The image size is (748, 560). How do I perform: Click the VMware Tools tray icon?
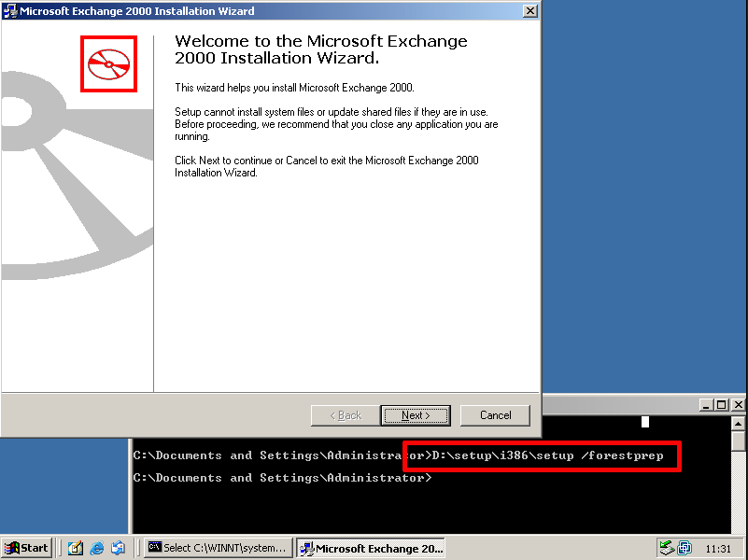(685, 548)
